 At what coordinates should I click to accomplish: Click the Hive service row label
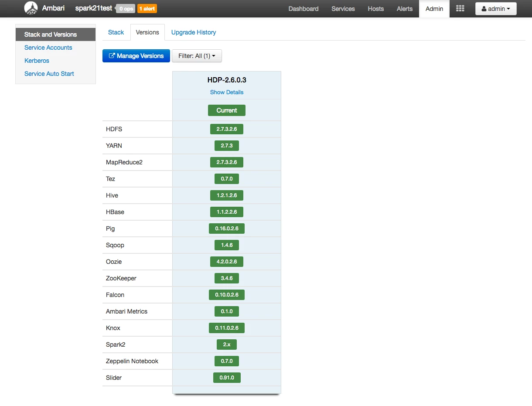coord(112,195)
